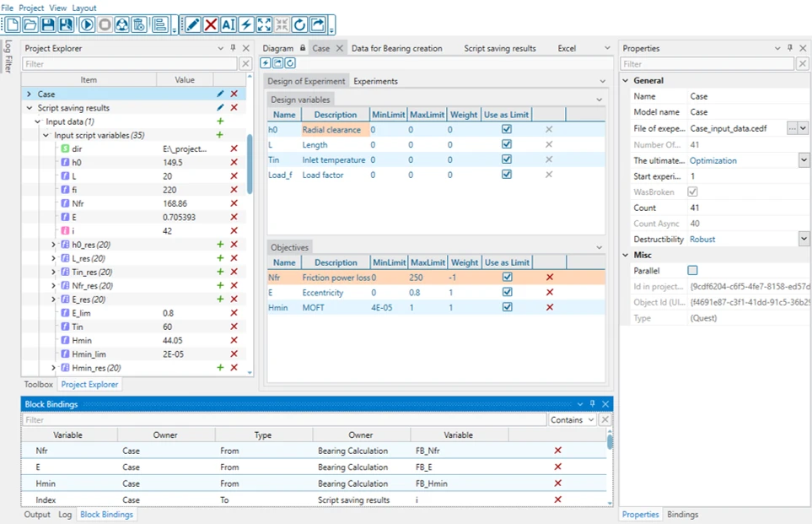812x524 pixels.
Task: Uncheck Use as Limit for h0
Action: click(506, 130)
